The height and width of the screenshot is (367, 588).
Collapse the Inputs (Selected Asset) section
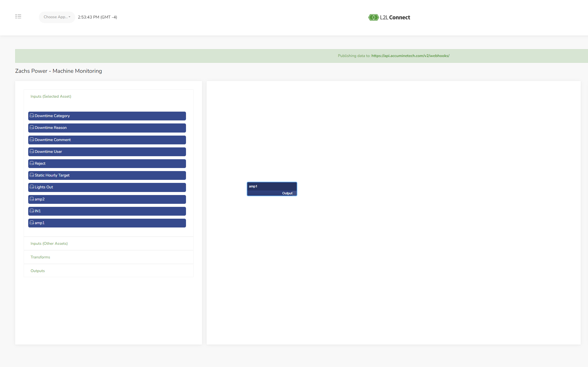[51, 96]
